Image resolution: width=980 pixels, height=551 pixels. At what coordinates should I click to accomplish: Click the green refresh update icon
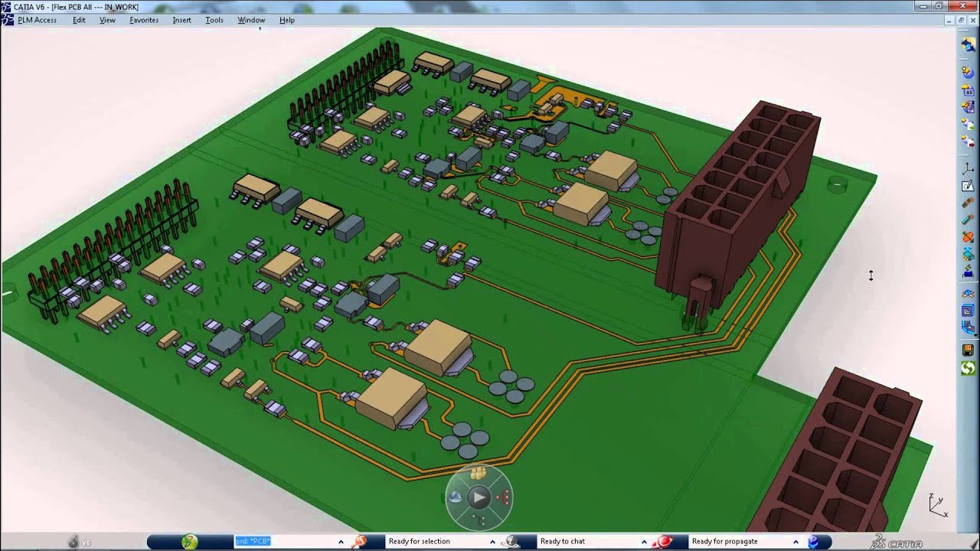(x=969, y=368)
